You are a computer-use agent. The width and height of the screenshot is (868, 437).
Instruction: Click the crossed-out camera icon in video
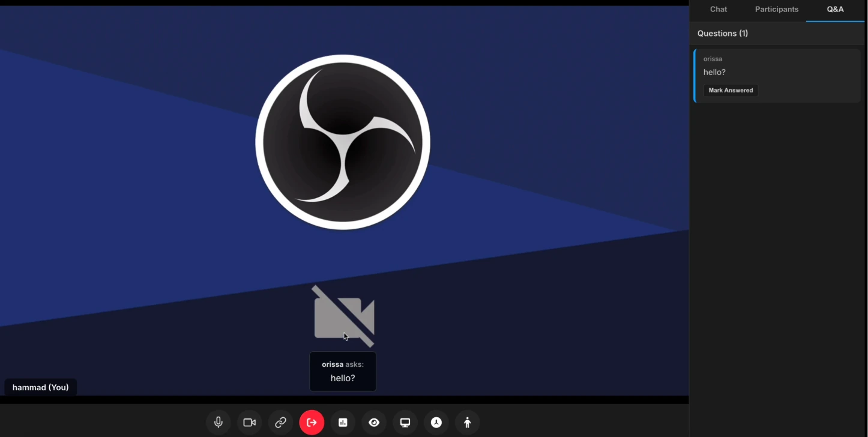344,316
